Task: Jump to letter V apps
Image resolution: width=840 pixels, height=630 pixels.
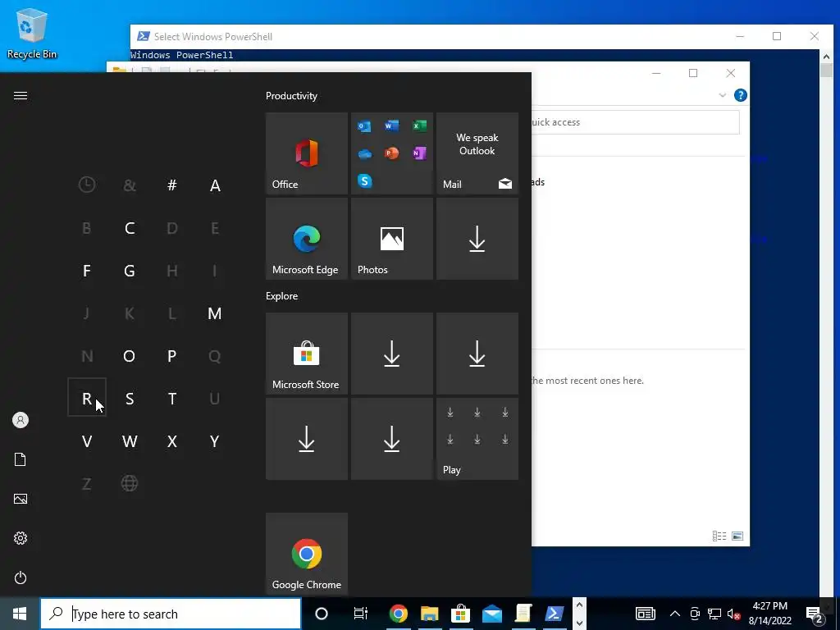Action: [87, 441]
